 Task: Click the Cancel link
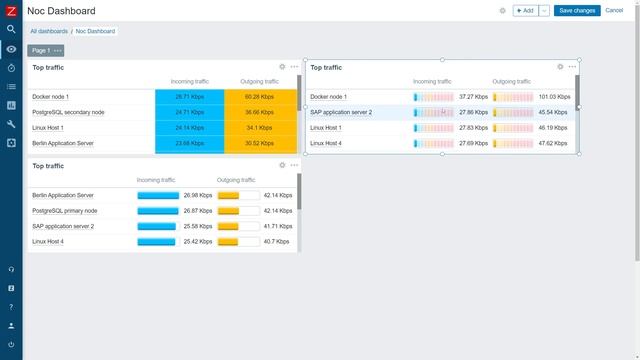pos(614,10)
